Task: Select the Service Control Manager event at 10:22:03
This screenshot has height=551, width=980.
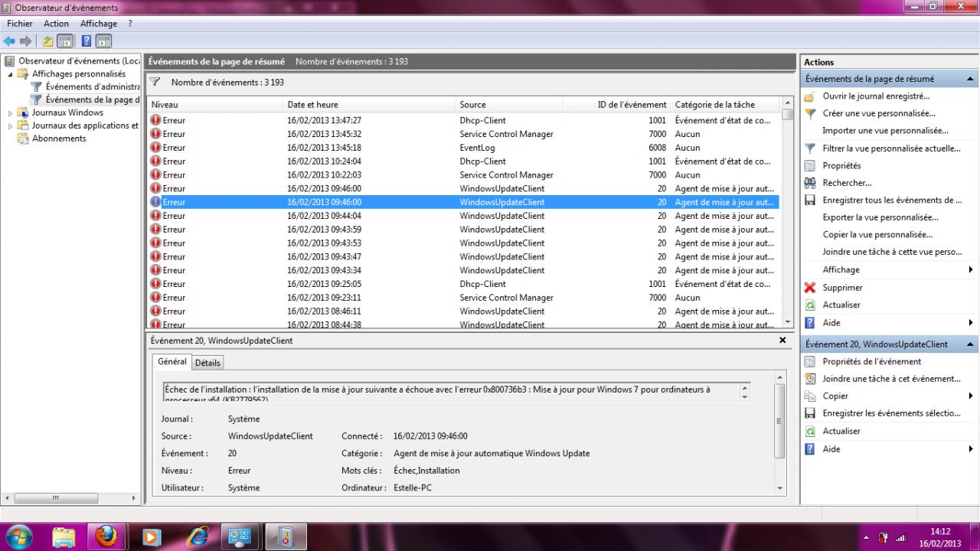Action: pos(464,175)
